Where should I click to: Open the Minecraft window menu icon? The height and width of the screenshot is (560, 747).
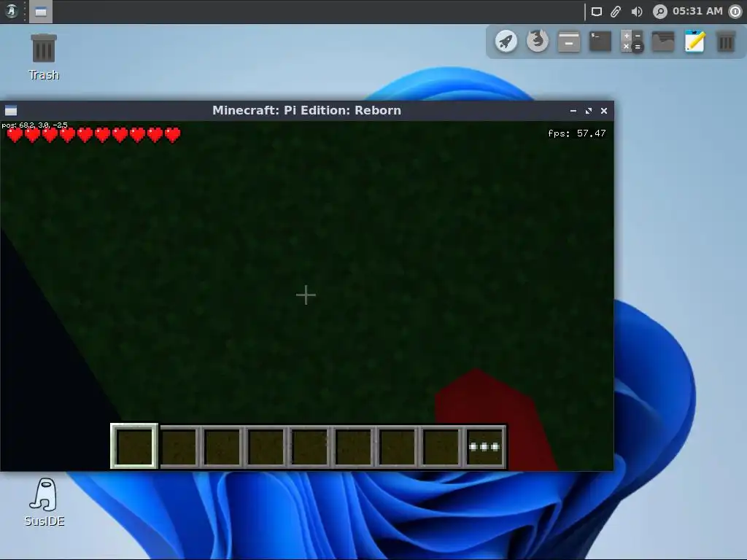pyautogui.click(x=11, y=111)
